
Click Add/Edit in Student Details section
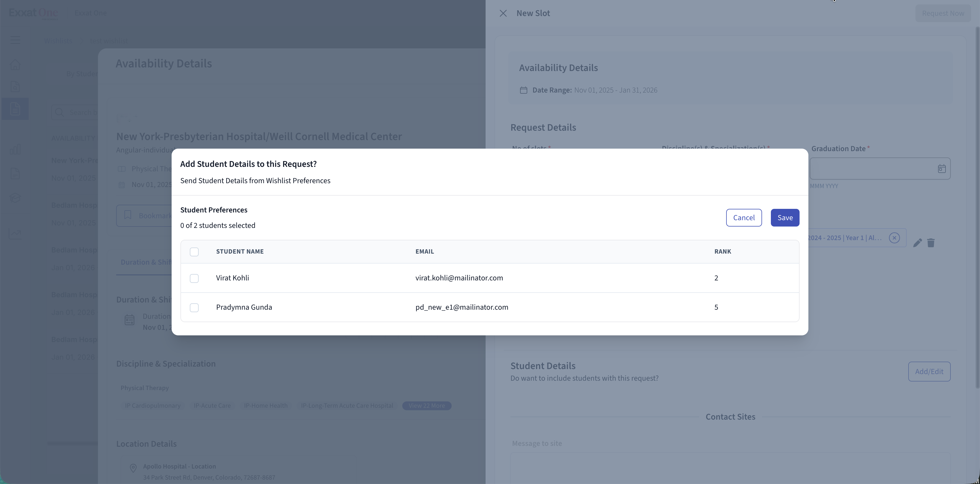[x=929, y=371]
